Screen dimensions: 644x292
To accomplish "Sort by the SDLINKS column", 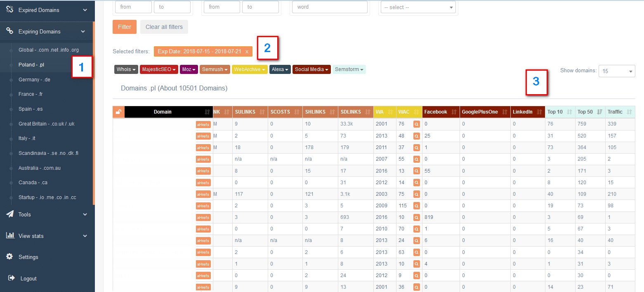I will click(356, 112).
